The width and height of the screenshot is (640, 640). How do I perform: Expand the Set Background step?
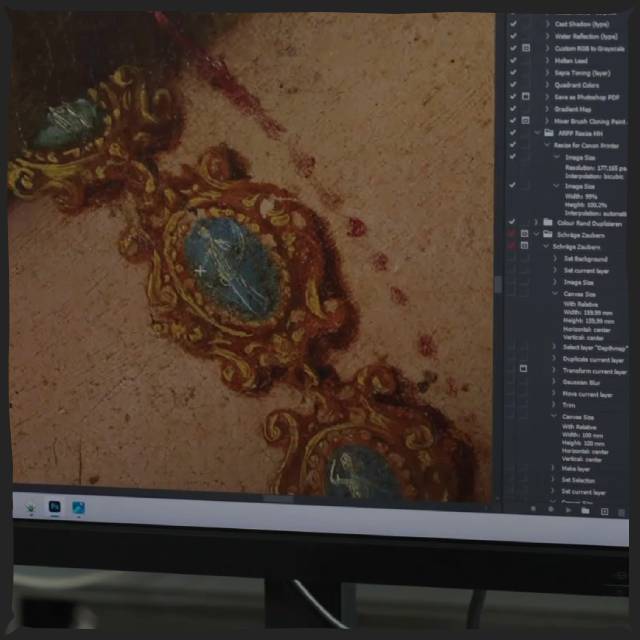coord(555,258)
